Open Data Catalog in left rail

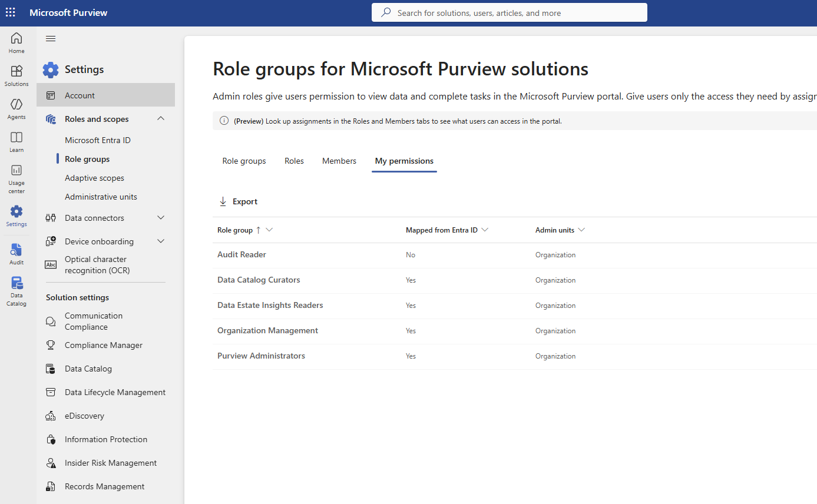point(16,291)
